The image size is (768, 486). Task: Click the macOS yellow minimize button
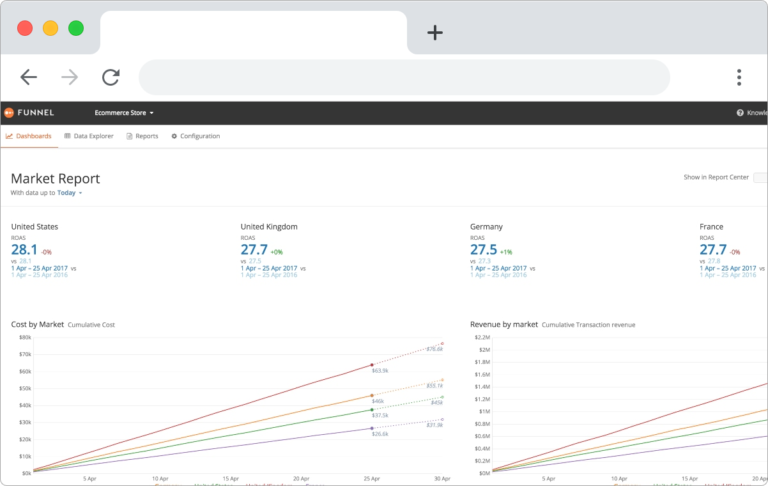pos(50,28)
